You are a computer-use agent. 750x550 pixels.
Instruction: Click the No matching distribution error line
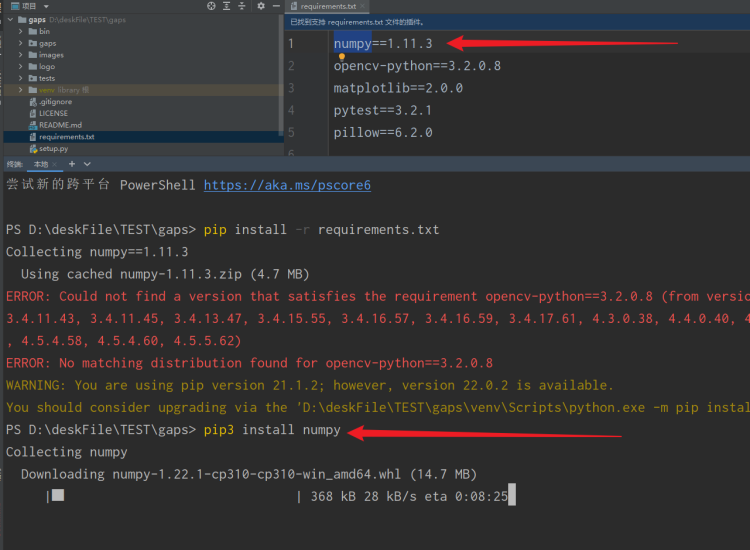point(249,363)
